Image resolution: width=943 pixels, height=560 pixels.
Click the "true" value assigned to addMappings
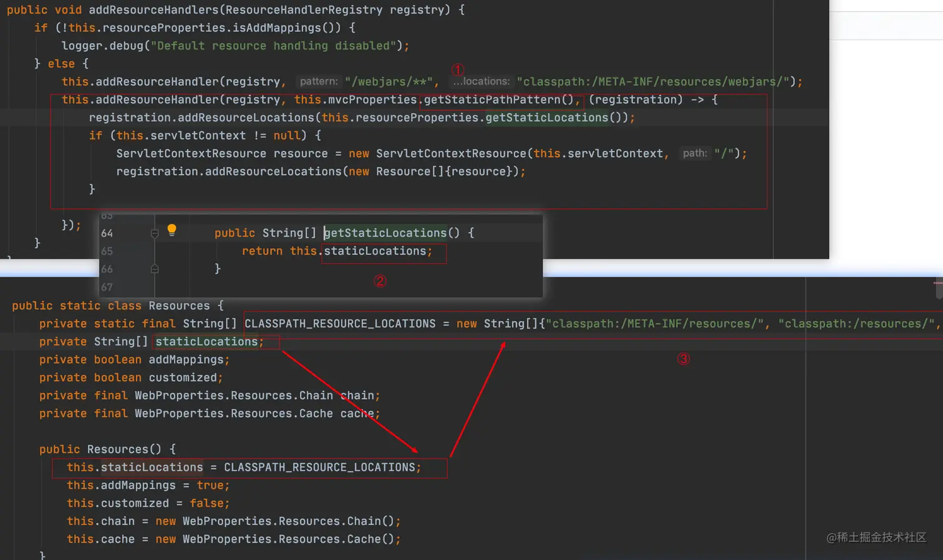coord(210,486)
